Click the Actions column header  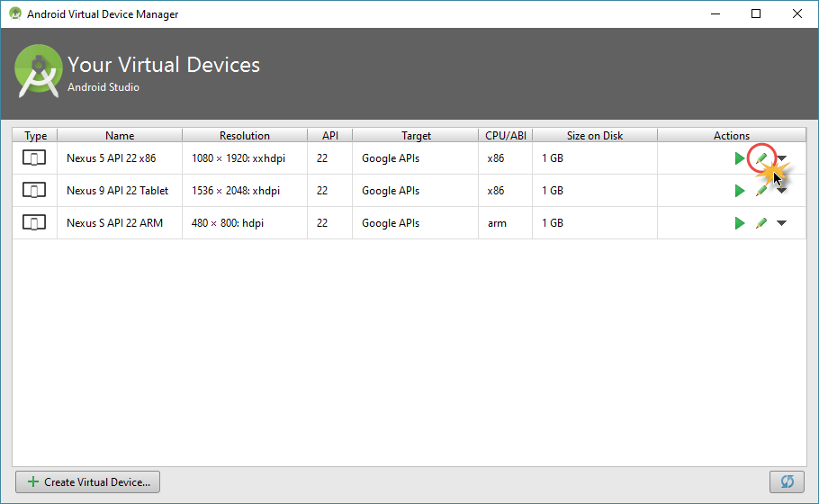tap(732, 135)
